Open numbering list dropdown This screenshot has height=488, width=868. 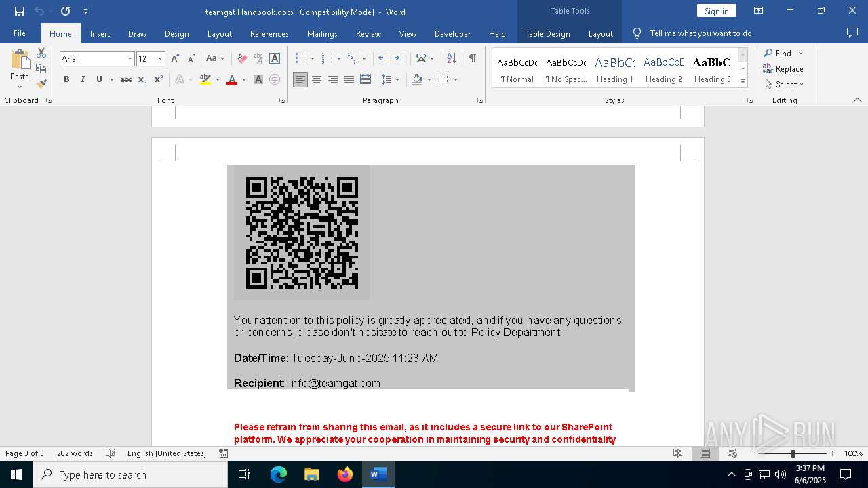coord(338,59)
